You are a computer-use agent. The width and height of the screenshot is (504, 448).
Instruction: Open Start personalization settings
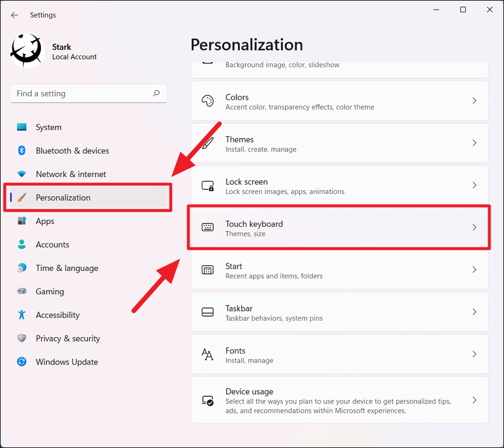coord(340,270)
